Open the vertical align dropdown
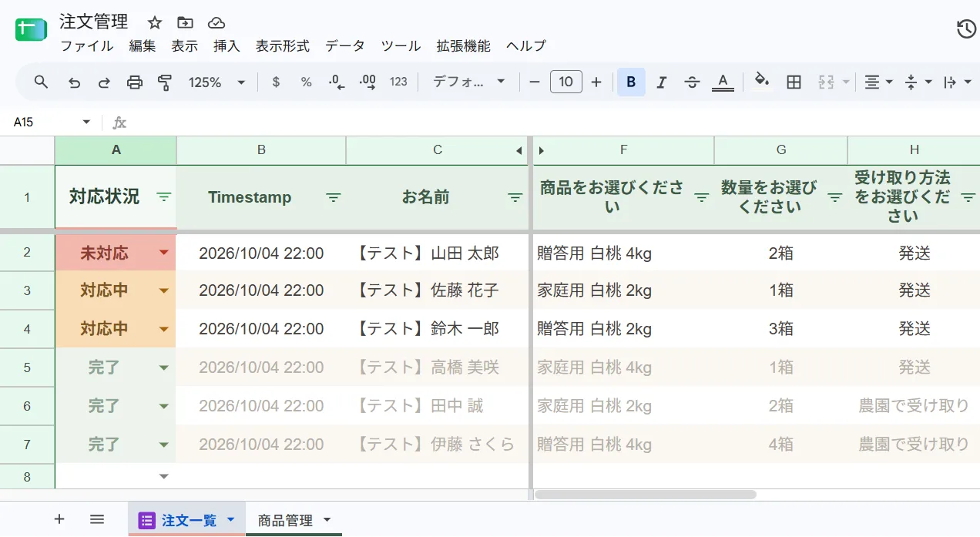 point(918,82)
